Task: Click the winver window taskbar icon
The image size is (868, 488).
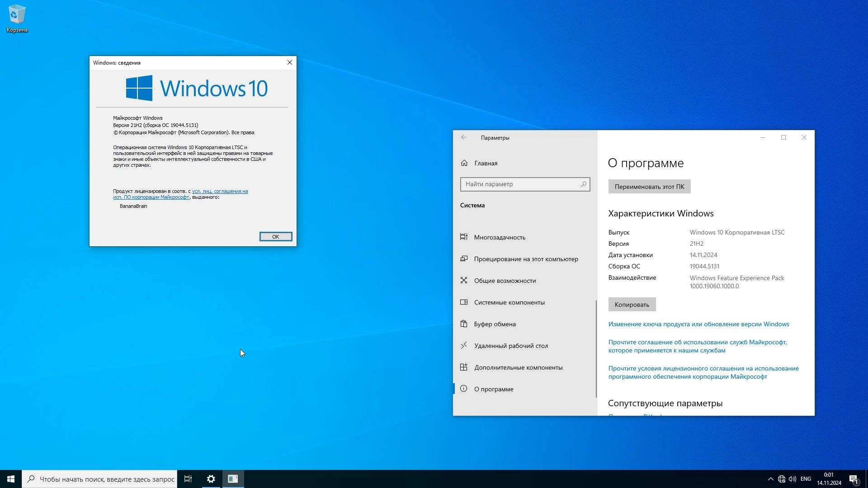Action: coord(233,479)
